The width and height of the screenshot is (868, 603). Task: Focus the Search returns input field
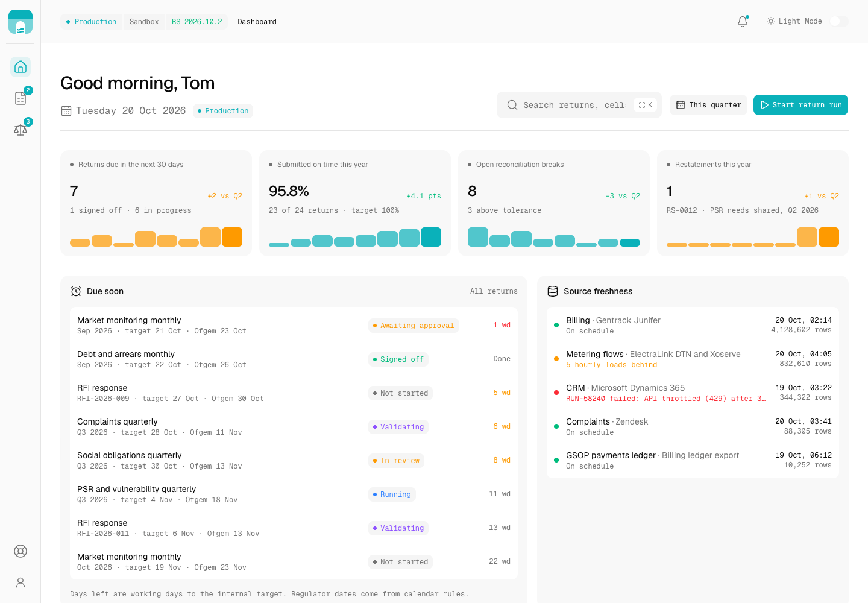point(579,105)
